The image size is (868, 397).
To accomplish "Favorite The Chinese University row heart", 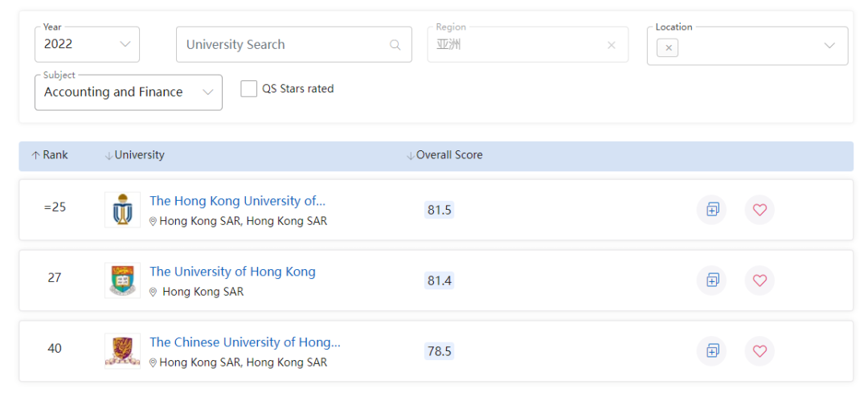I will (x=759, y=351).
